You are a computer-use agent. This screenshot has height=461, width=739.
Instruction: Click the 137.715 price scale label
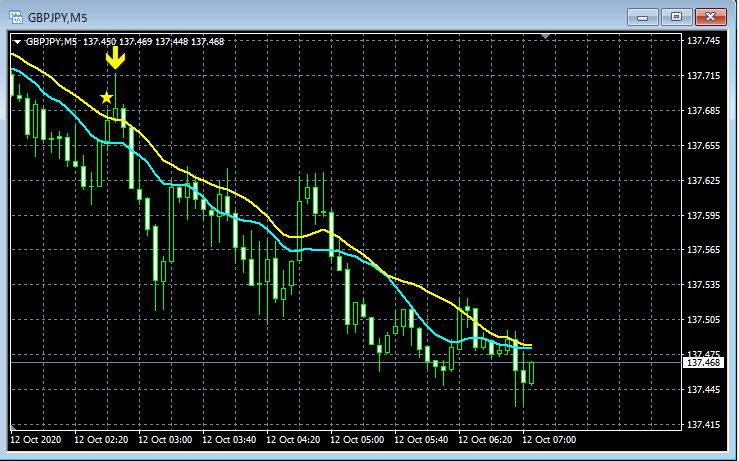coord(704,76)
